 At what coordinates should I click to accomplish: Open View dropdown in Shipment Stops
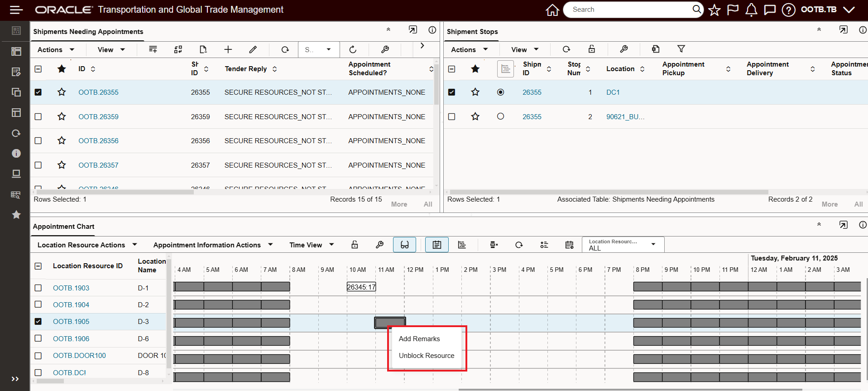[525, 49]
